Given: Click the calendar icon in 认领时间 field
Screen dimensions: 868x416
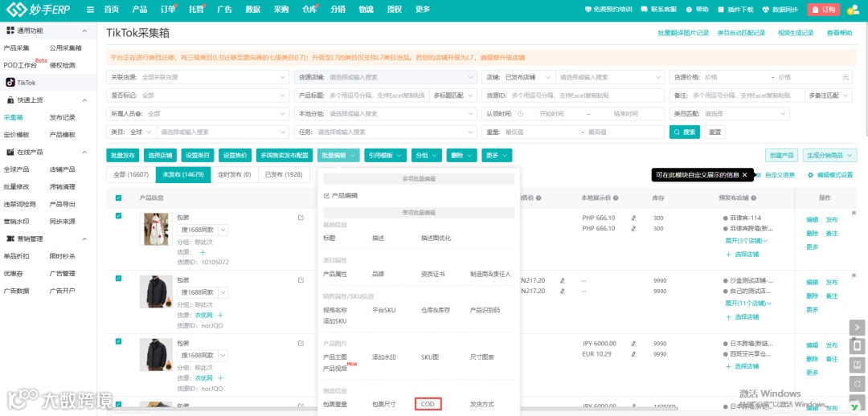Looking at the screenshot, I should pos(520,114).
